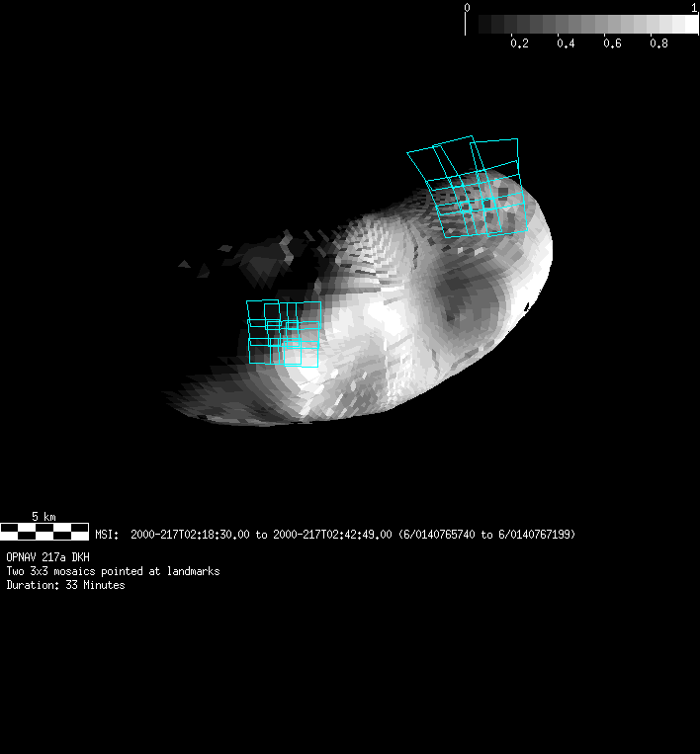This screenshot has height=754, width=700.
Task: Click the grayscale color bar legend
Action: (x=581, y=25)
